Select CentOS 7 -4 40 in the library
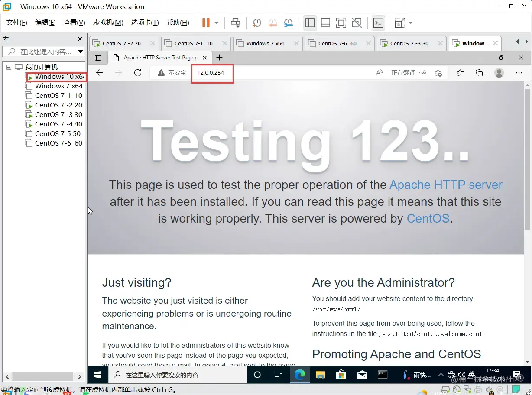Viewport: 532px width, 395px height. click(54, 124)
